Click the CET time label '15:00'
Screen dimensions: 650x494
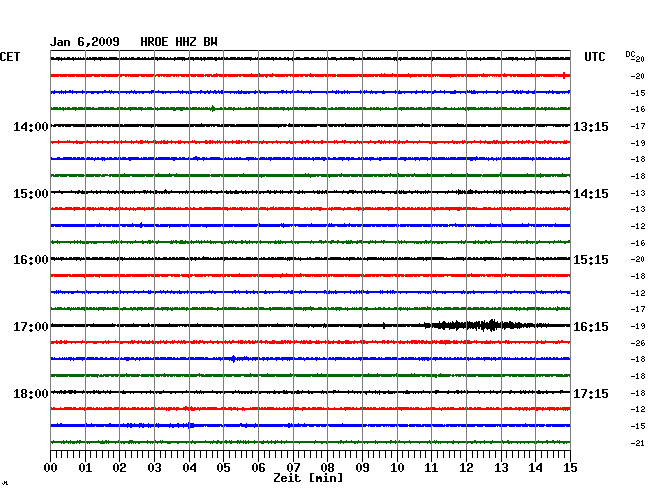tap(31, 194)
